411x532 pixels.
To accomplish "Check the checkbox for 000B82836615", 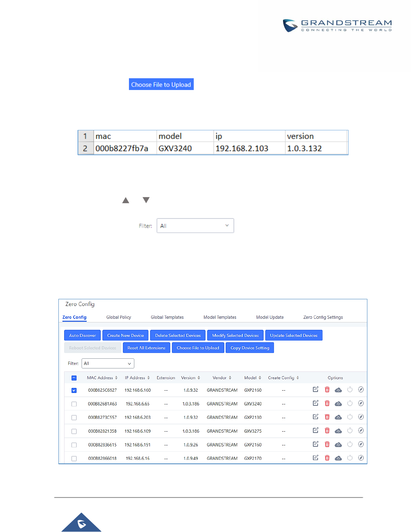I will [x=74, y=445].
